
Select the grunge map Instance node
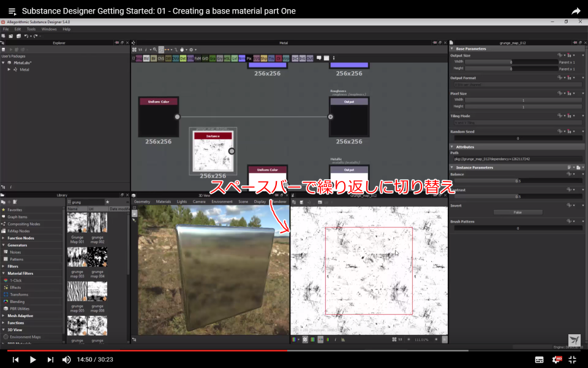coord(213,151)
